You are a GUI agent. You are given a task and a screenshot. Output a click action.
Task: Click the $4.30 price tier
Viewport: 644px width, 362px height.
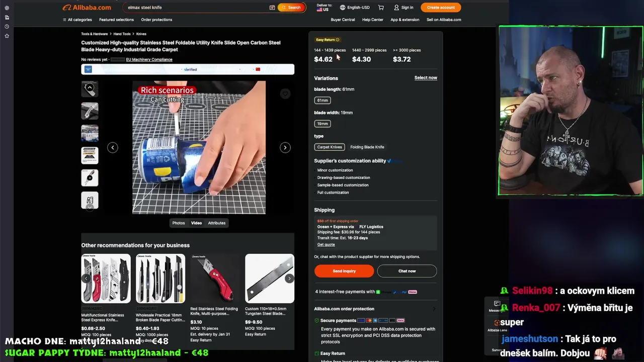[x=361, y=59]
